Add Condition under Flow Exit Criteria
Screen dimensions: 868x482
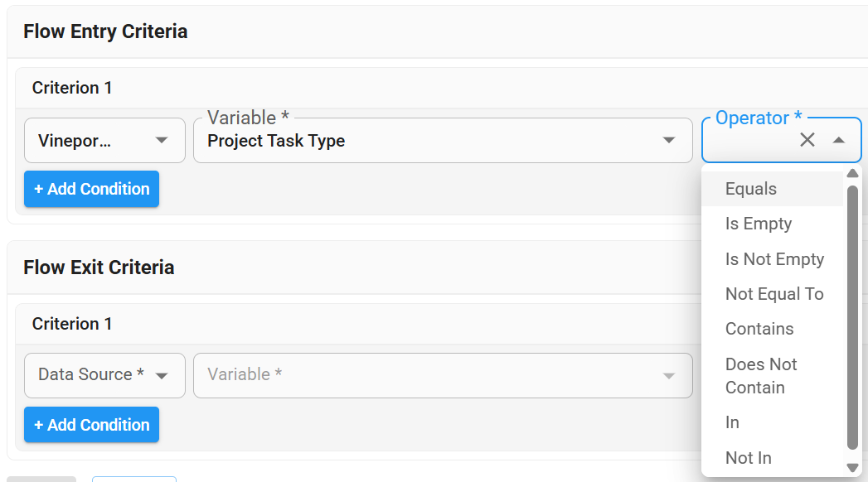[91, 425]
